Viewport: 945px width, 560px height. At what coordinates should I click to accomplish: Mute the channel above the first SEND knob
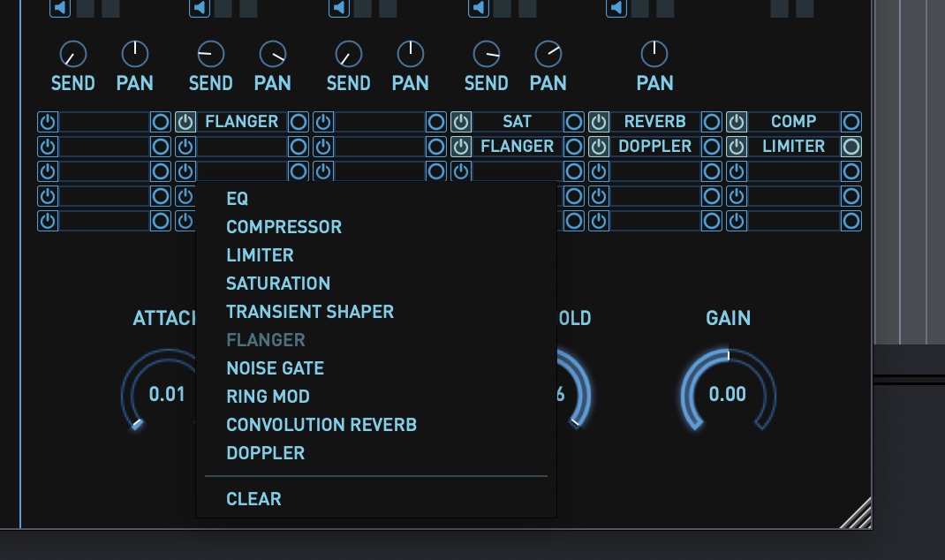point(60,9)
